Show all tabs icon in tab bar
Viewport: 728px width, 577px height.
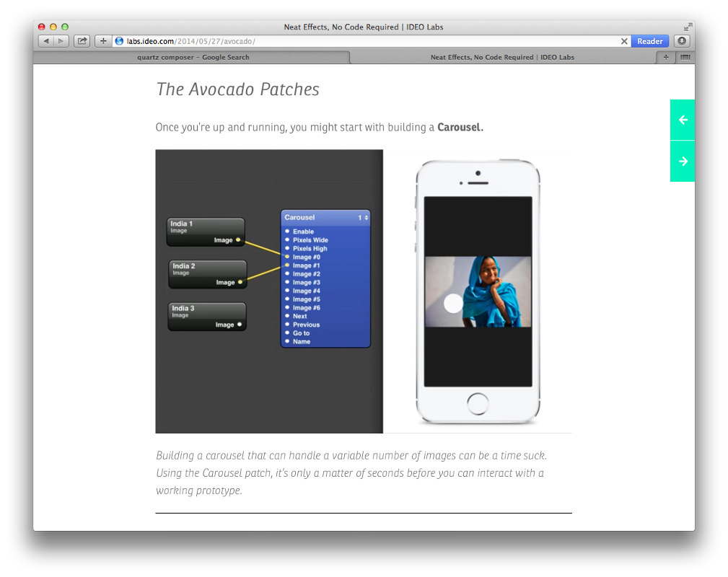[685, 57]
